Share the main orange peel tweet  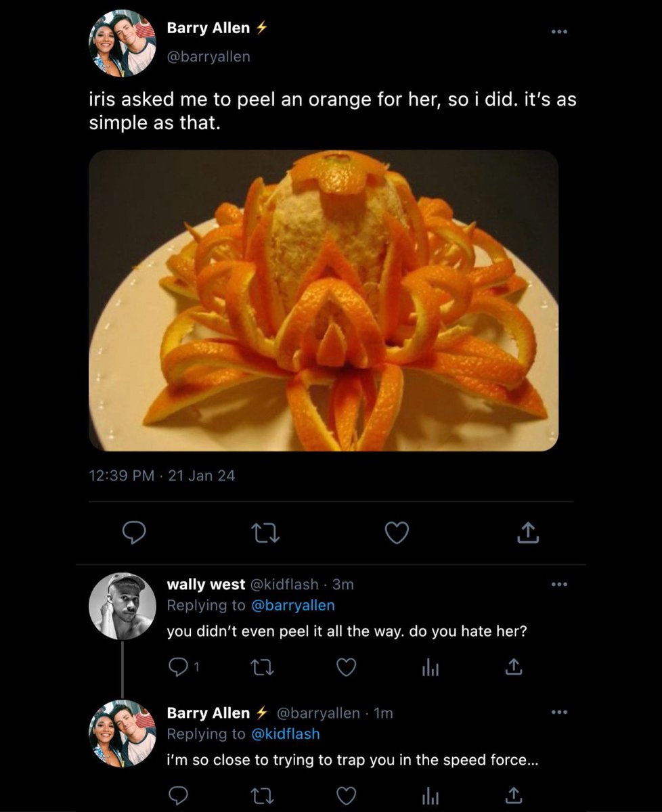(x=528, y=534)
